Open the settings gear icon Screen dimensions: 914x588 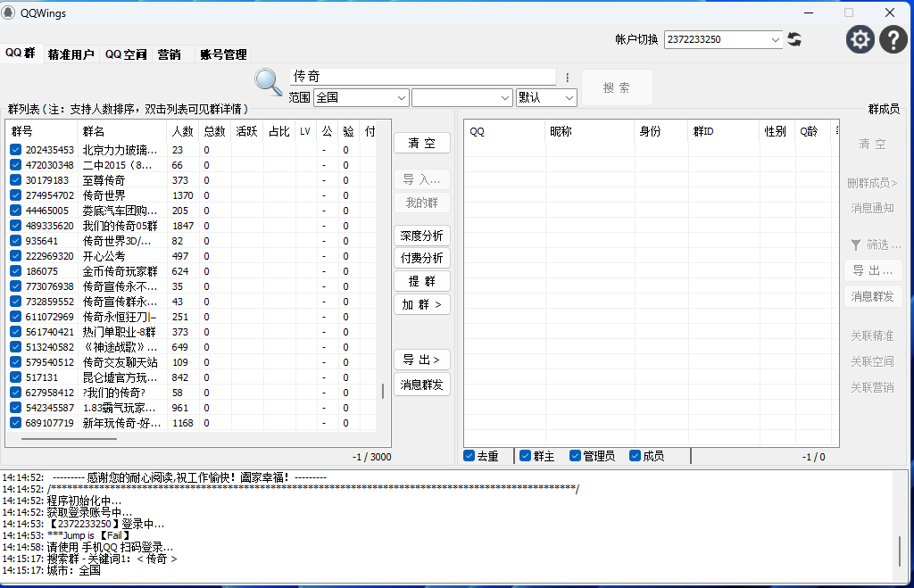tap(860, 39)
